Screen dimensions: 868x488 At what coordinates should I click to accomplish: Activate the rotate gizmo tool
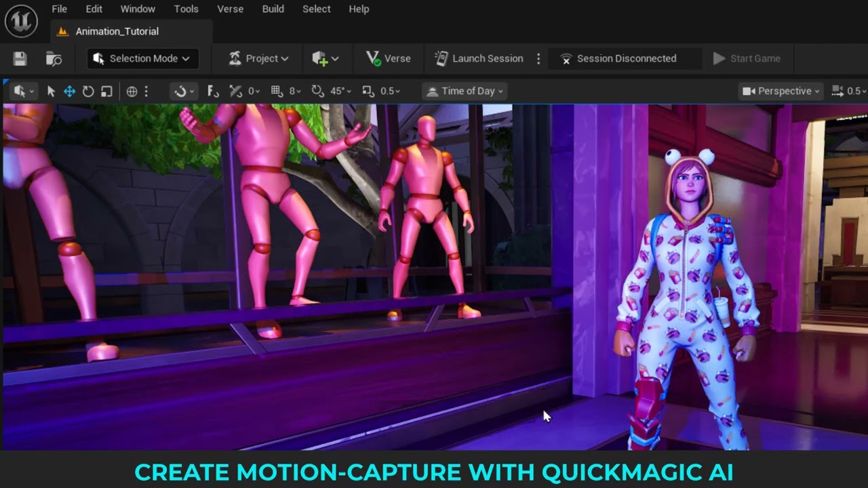point(88,91)
